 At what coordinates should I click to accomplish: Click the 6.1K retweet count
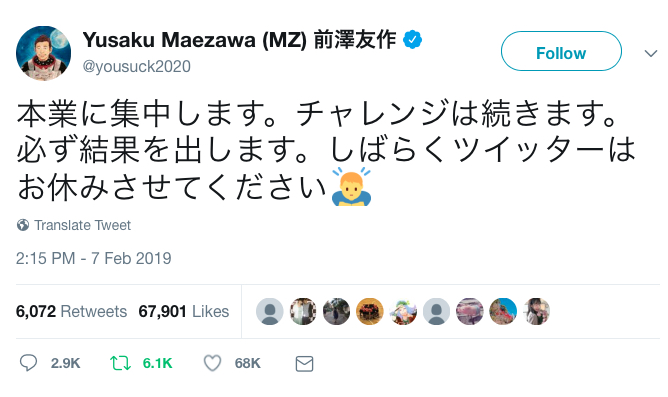coord(157,363)
